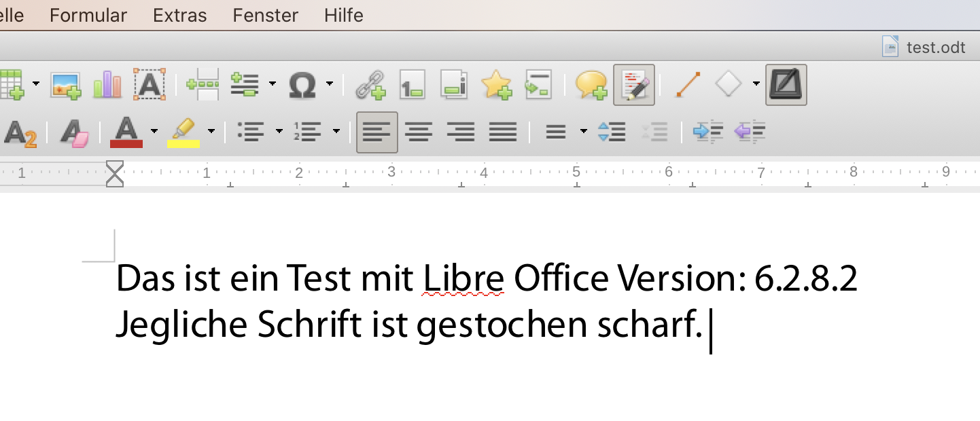Insert a footnote
The width and height of the screenshot is (980, 421).
(412, 86)
